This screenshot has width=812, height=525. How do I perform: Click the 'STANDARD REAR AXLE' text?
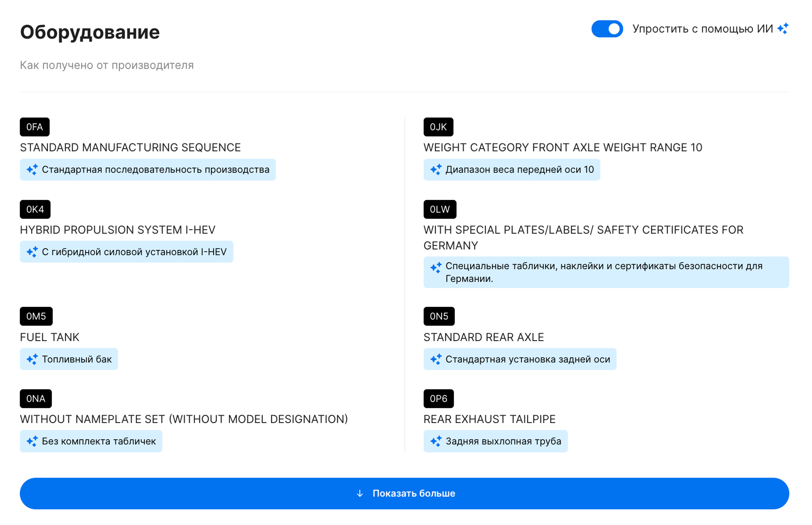click(484, 337)
